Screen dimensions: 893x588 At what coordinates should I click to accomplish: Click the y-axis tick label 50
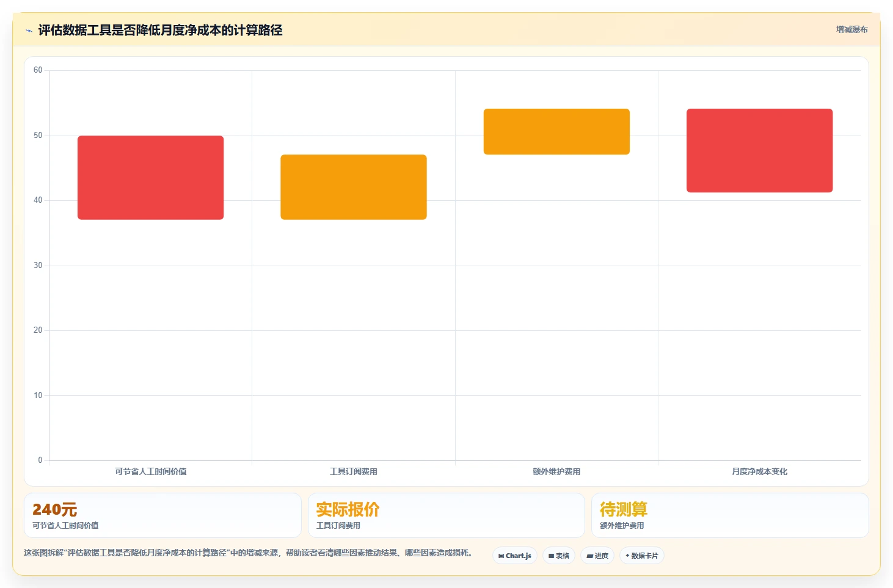tap(38, 136)
